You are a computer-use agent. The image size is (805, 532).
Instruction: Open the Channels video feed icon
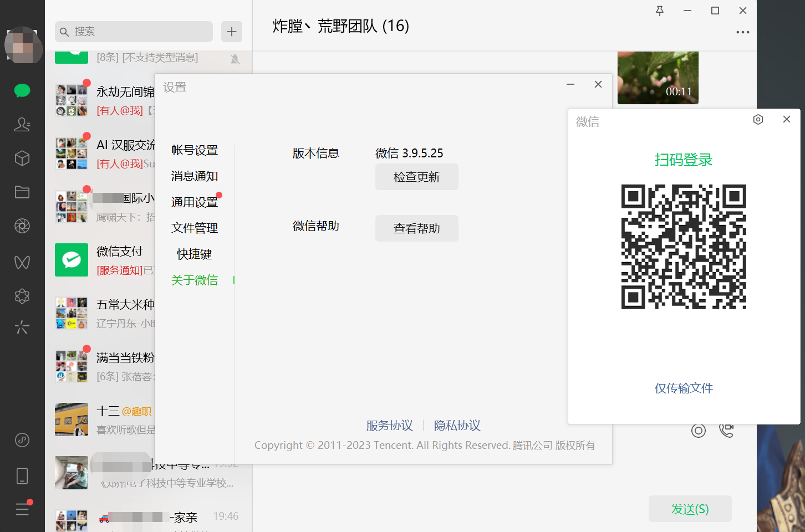tap(22, 262)
